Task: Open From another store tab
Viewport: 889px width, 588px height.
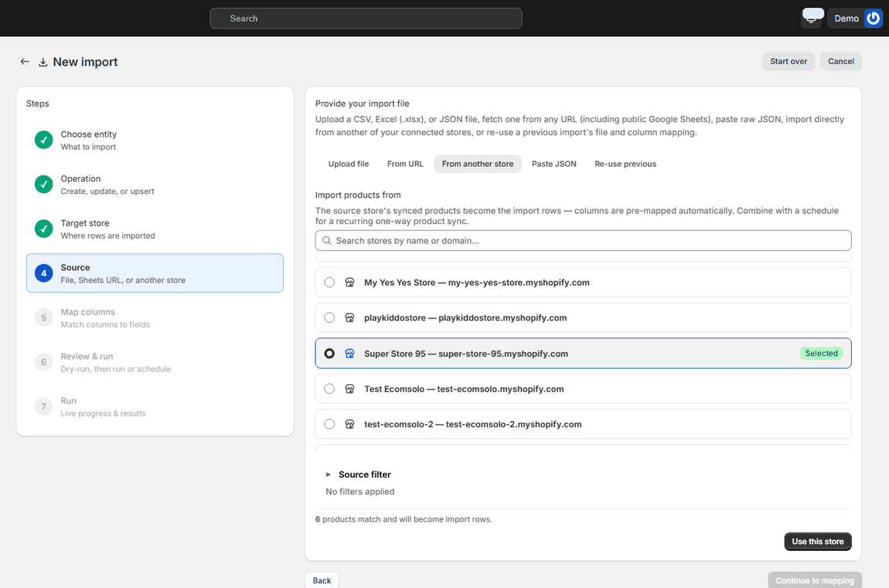Action: (478, 164)
